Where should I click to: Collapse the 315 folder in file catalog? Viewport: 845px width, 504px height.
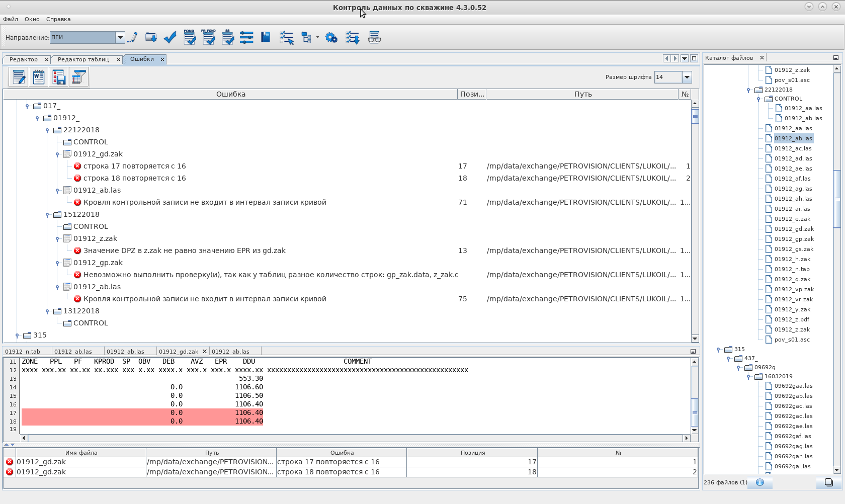[x=718, y=350]
